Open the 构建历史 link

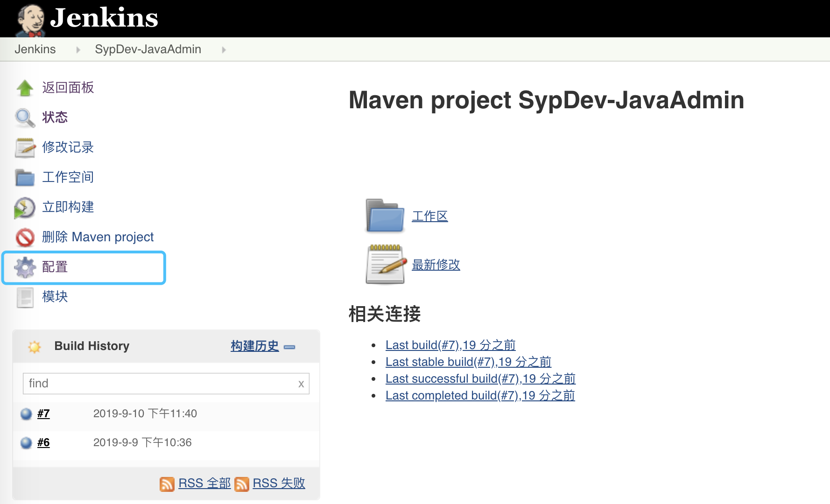pyautogui.click(x=254, y=346)
